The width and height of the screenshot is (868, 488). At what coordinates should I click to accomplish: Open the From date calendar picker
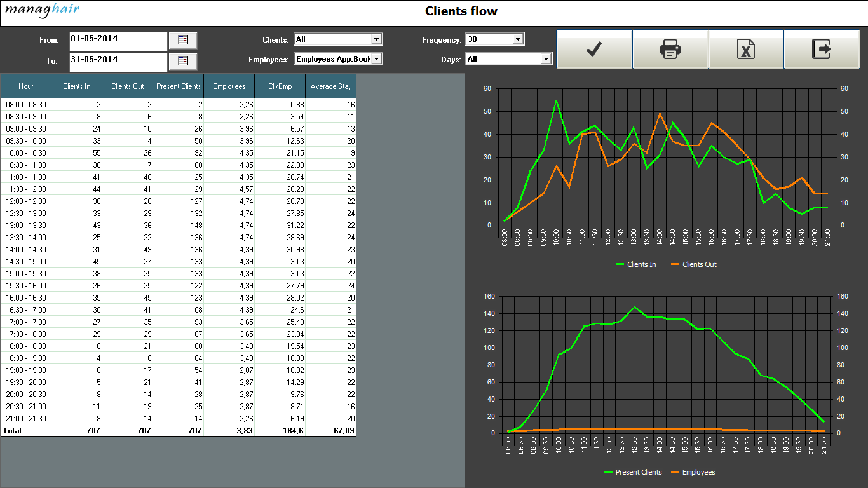click(183, 40)
